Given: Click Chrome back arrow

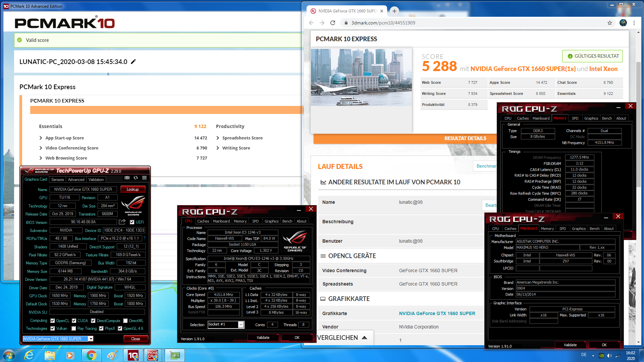Looking at the screenshot, I should click(x=311, y=23).
